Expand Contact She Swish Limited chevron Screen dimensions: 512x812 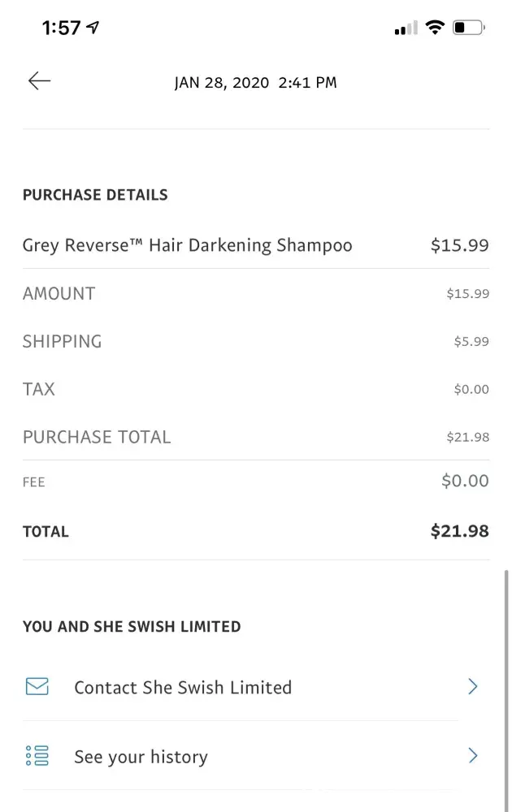pos(472,687)
